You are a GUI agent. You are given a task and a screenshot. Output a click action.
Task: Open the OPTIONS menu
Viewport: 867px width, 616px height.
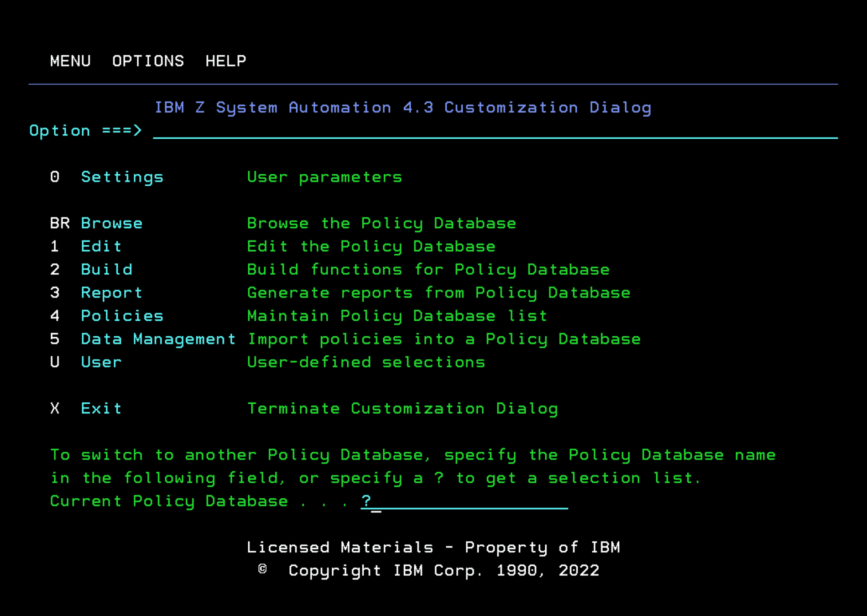tap(148, 61)
